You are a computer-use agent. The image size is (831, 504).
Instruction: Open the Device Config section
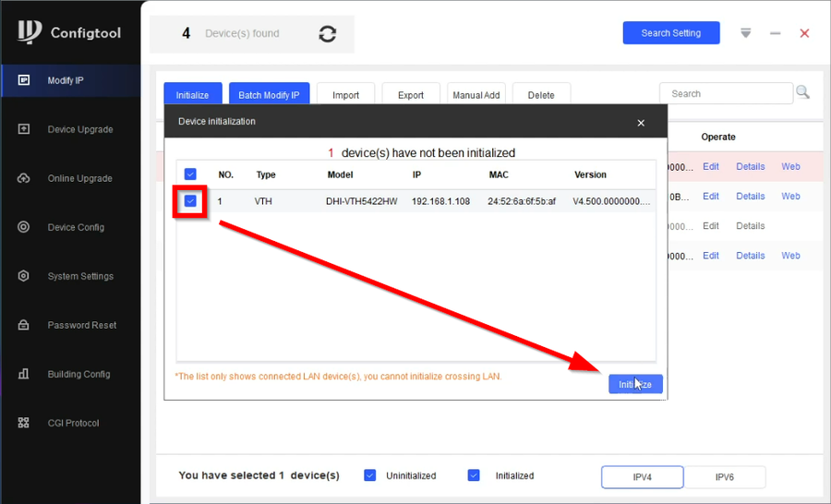coord(71,227)
